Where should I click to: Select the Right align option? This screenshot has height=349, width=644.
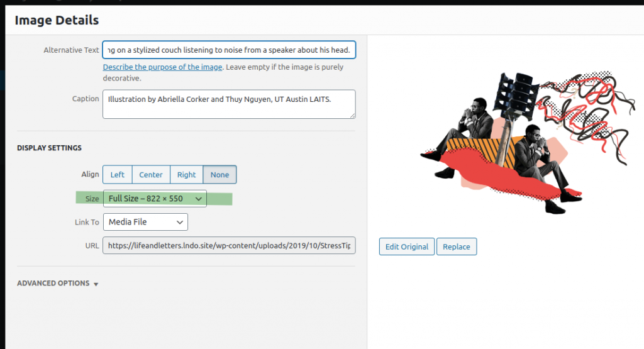(x=186, y=175)
